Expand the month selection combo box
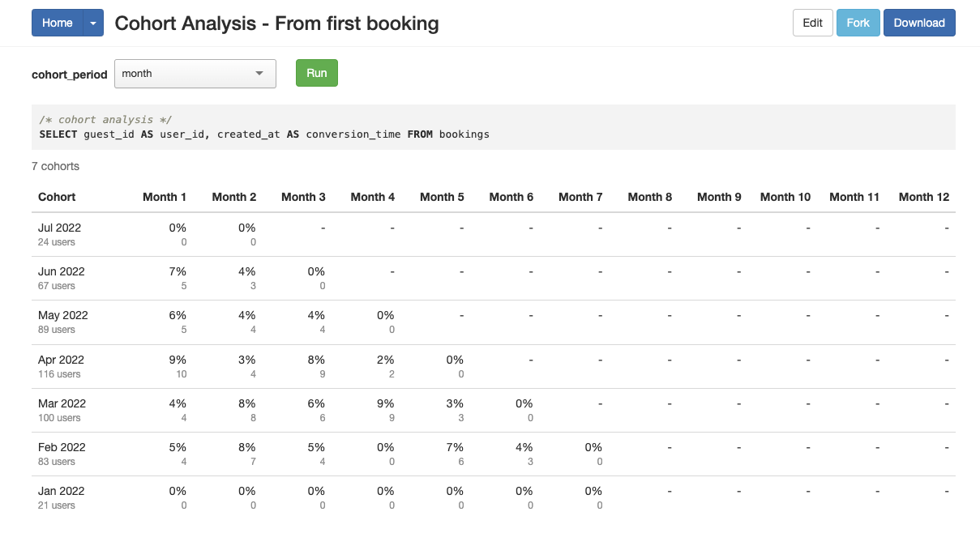The width and height of the screenshot is (980, 533). click(x=195, y=73)
